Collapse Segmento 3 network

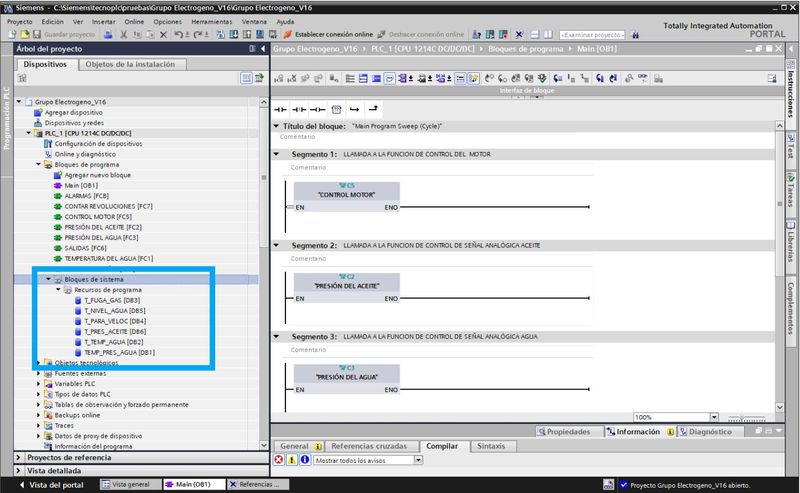pyautogui.click(x=277, y=336)
